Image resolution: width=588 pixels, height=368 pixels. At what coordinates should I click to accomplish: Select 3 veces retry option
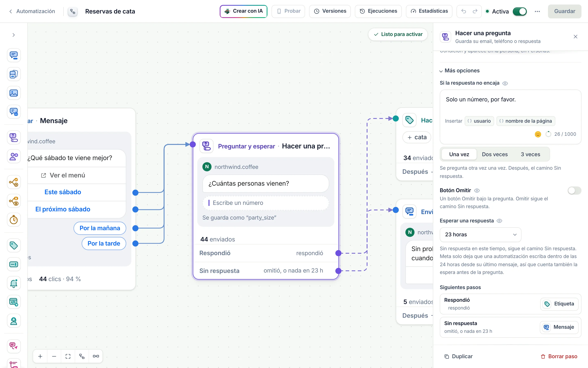tap(530, 154)
